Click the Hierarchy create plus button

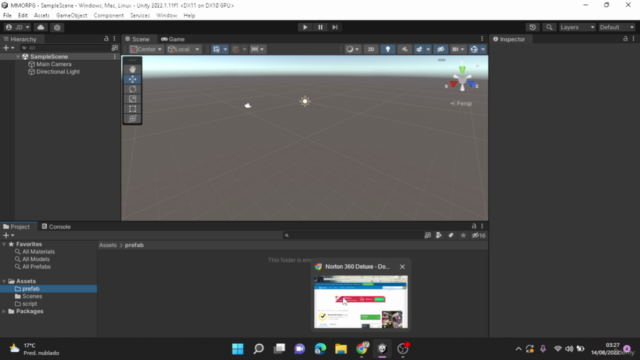click(8, 48)
